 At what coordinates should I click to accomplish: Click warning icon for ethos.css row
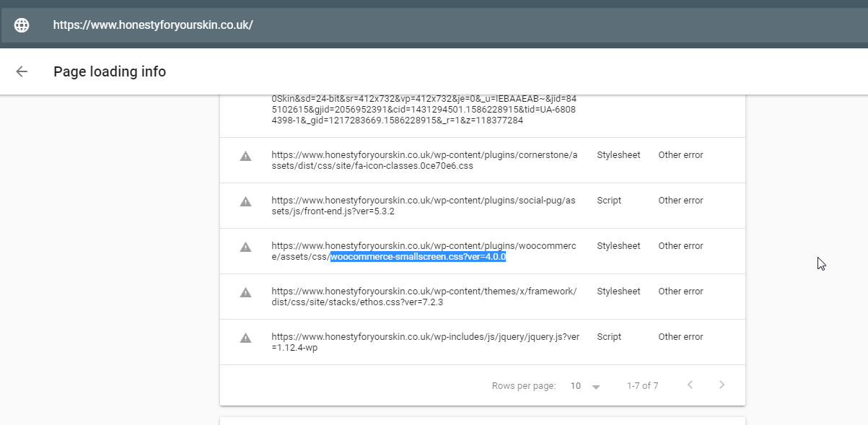pyautogui.click(x=245, y=292)
